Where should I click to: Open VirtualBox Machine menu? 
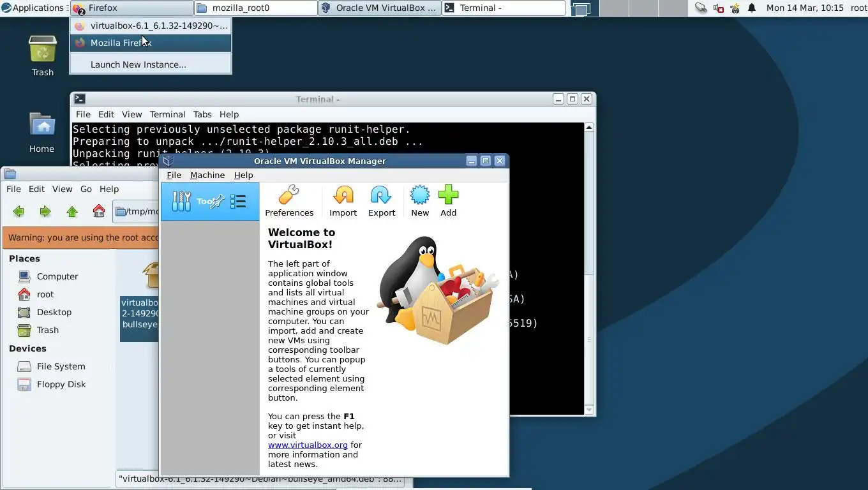point(207,175)
